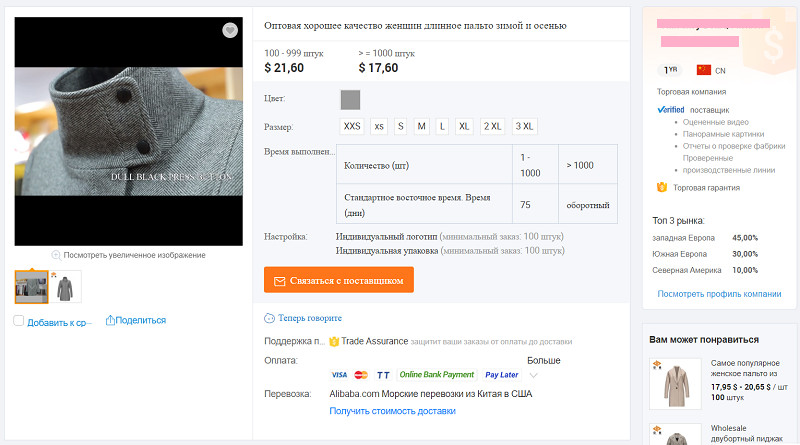Select the gray color swatch
800x445 pixels.
pyautogui.click(x=350, y=100)
